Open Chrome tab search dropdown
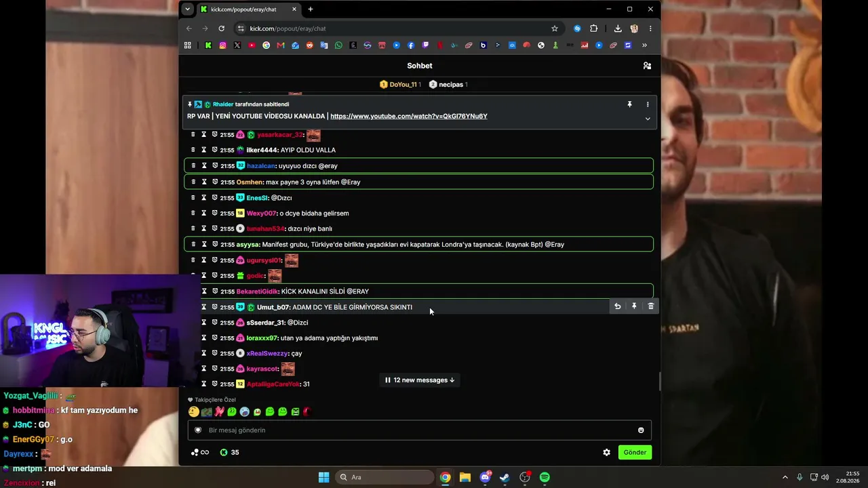The height and width of the screenshot is (488, 868). point(188,9)
